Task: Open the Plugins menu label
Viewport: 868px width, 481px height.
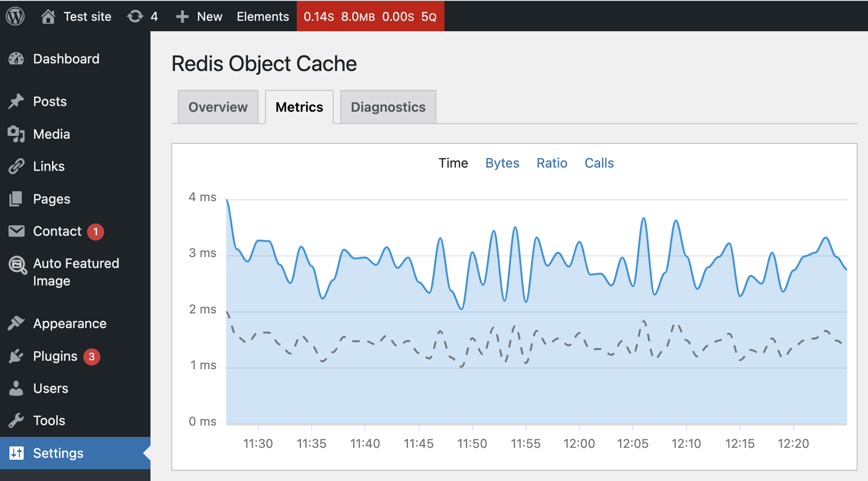Action: 55,356
